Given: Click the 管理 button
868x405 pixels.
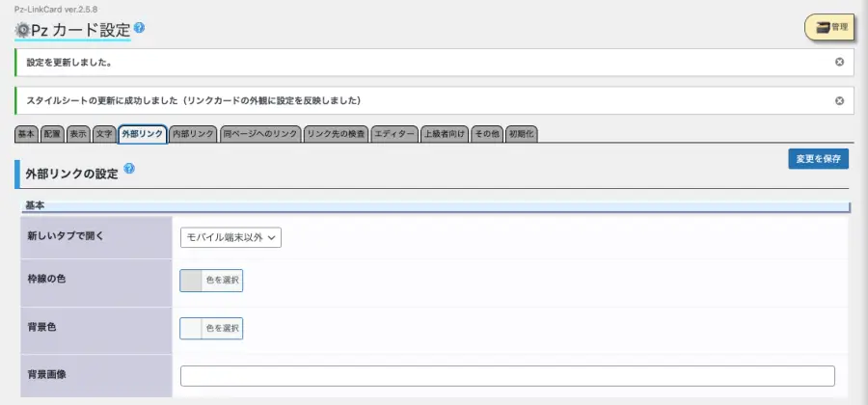Looking at the screenshot, I should (x=831, y=27).
